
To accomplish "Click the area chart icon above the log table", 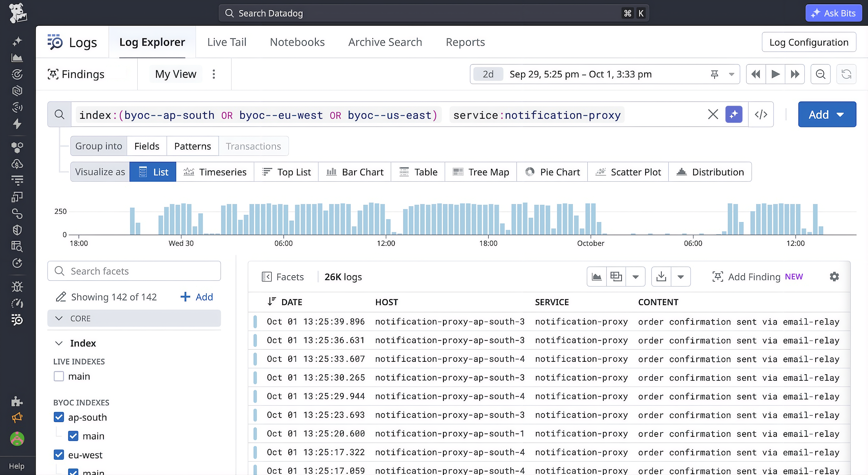I will pos(597,277).
